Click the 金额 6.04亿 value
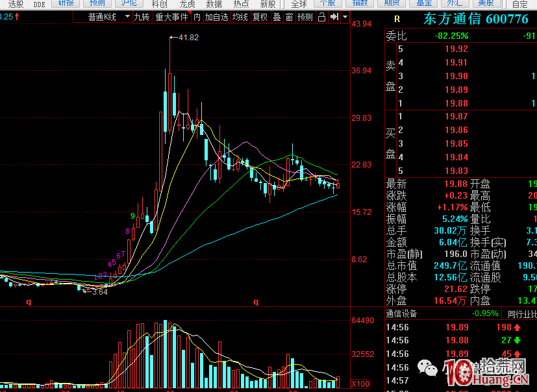Image resolution: width=537 pixels, height=392 pixels. pyautogui.click(x=453, y=242)
